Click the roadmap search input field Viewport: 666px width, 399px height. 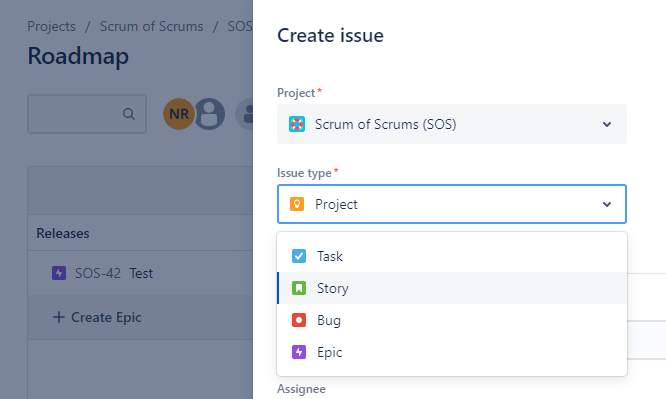click(x=87, y=114)
